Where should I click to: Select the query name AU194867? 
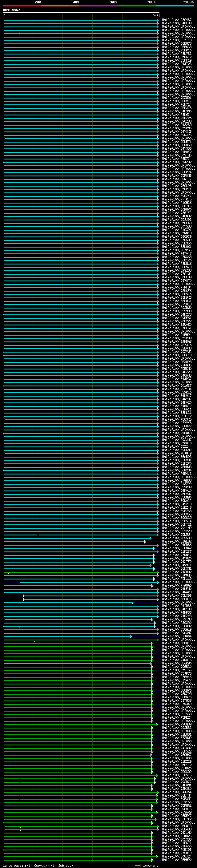11,10
